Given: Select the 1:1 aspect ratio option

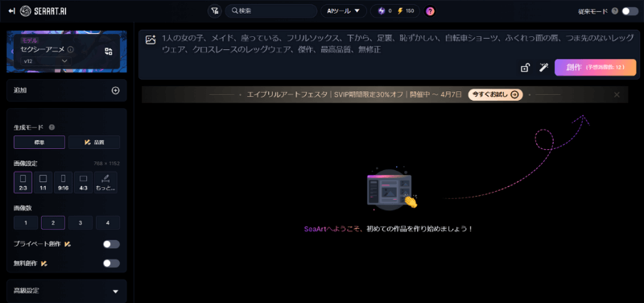Looking at the screenshot, I should (x=43, y=182).
